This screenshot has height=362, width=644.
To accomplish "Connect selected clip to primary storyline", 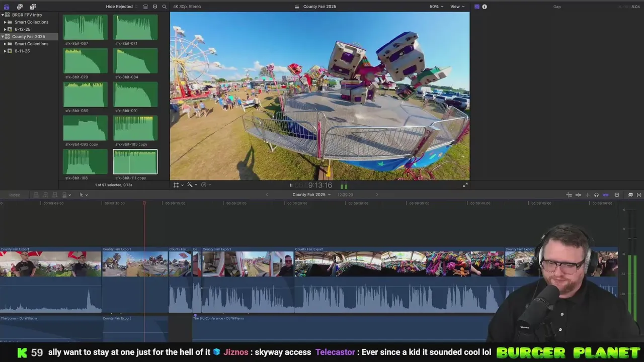I will point(36,195).
